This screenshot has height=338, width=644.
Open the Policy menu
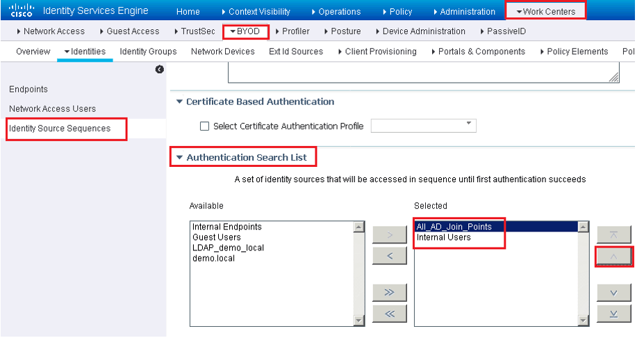coord(397,12)
